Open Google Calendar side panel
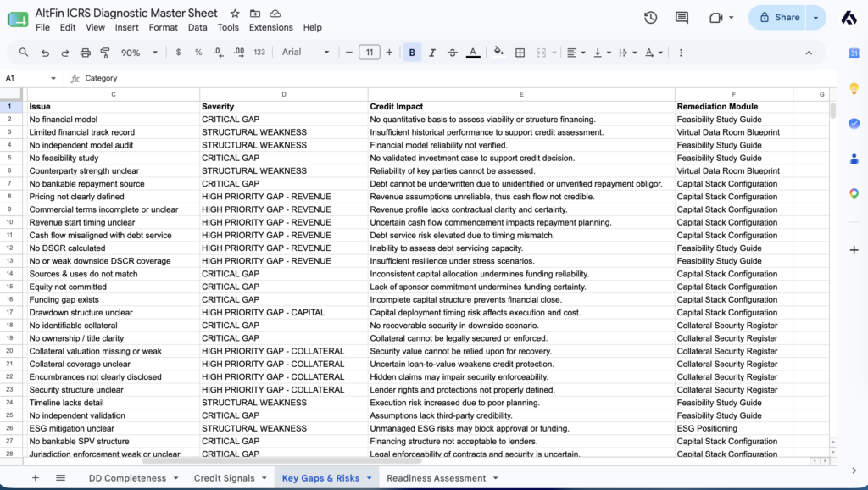This screenshot has width=868, height=490. (x=854, y=53)
